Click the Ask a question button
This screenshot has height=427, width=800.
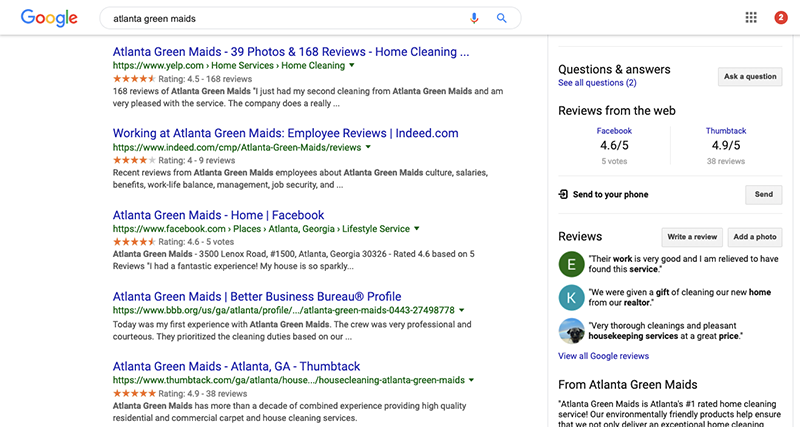click(x=750, y=77)
